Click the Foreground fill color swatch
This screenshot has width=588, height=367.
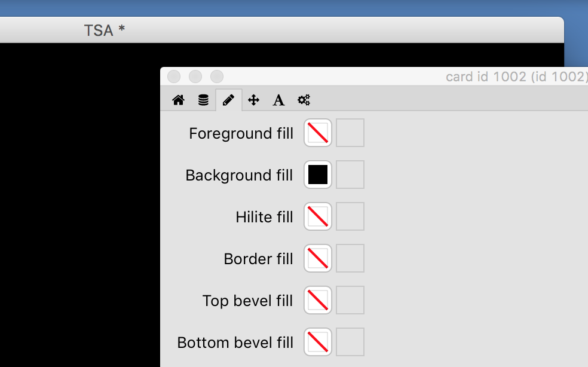[318, 133]
